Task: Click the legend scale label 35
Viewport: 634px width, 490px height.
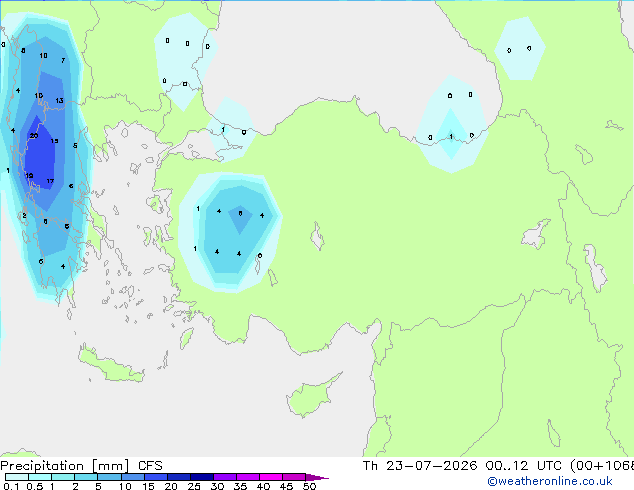Action: [x=240, y=486]
